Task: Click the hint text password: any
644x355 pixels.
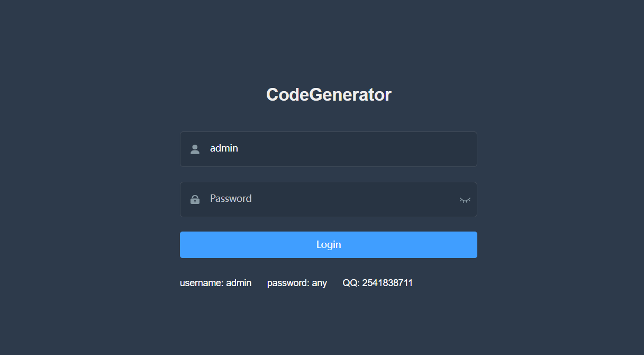Action: click(297, 282)
